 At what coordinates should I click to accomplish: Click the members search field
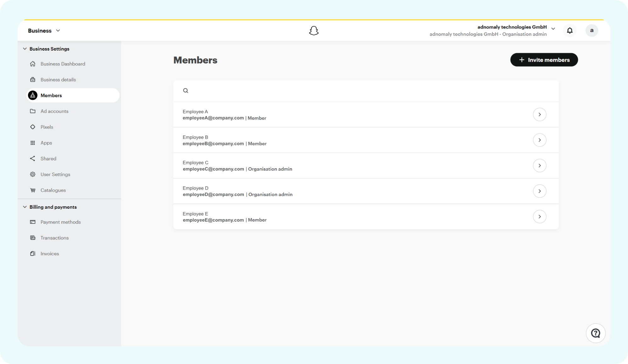pos(365,91)
